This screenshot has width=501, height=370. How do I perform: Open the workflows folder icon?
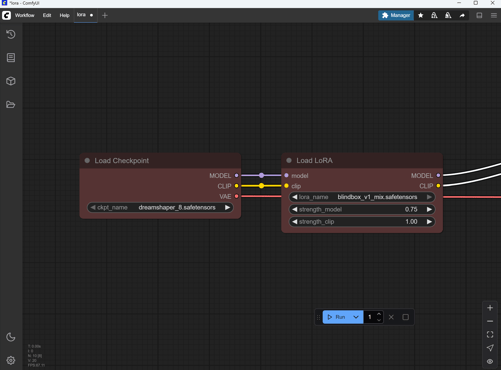[x=11, y=104]
